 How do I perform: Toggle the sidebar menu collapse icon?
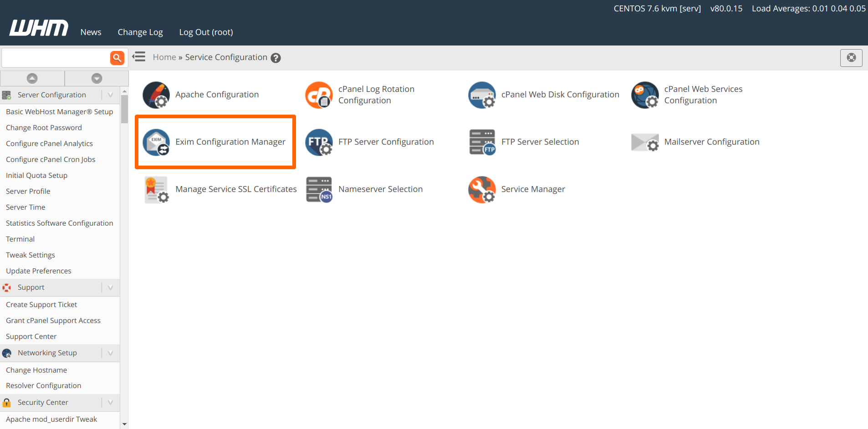[139, 57]
